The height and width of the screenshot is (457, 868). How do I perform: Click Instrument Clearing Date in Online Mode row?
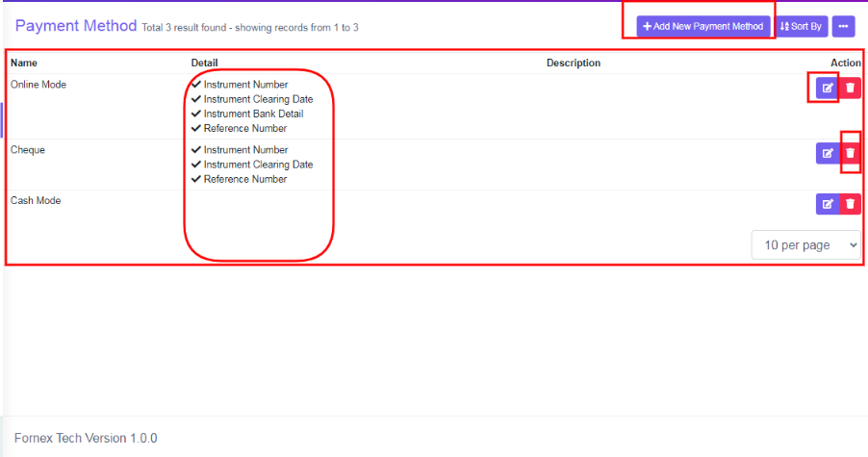click(x=258, y=99)
